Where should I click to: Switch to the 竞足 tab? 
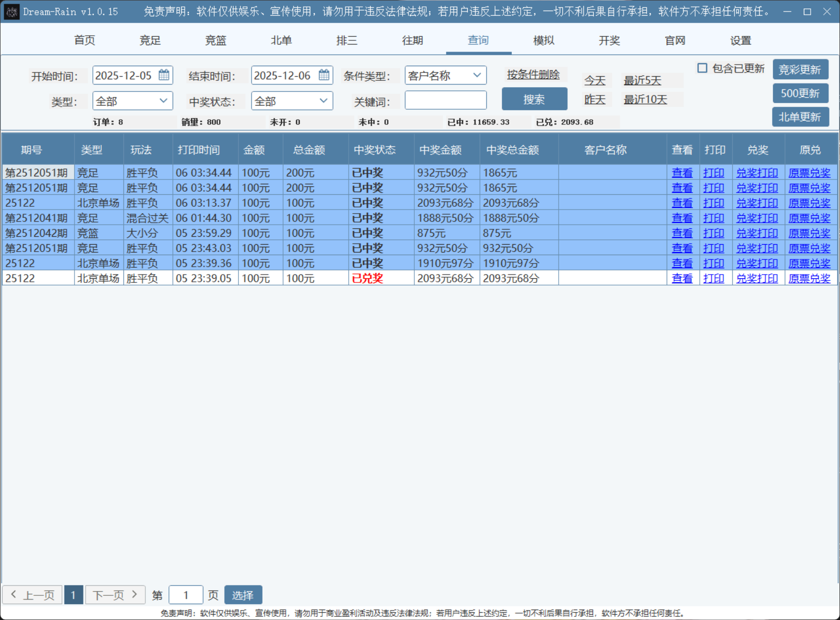pos(150,40)
